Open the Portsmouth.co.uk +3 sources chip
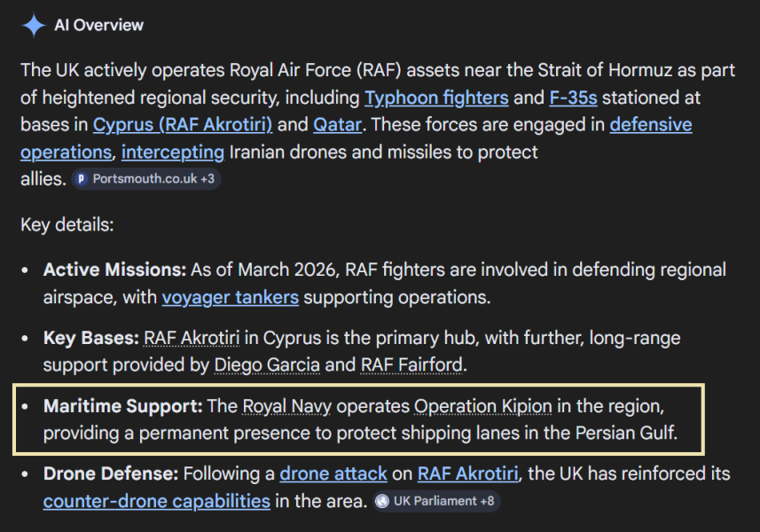This screenshot has width=760, height=532. point(145,178)
